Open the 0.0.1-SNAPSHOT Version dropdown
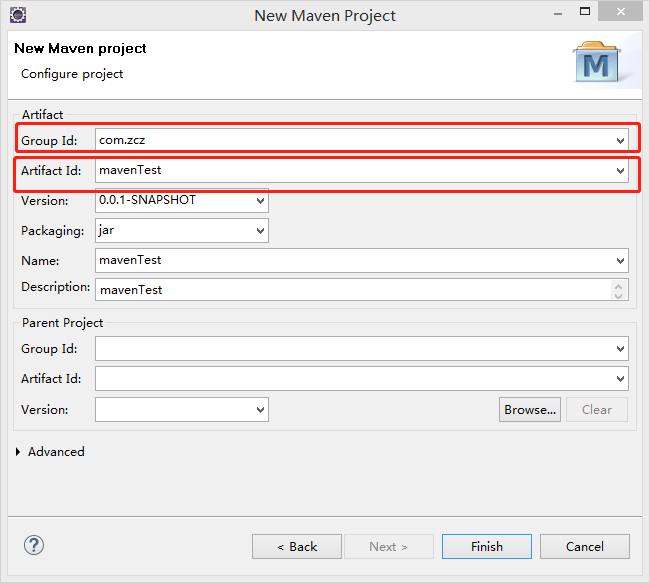Viewport: 650px width, 583px height. click(x=260, y=201)
